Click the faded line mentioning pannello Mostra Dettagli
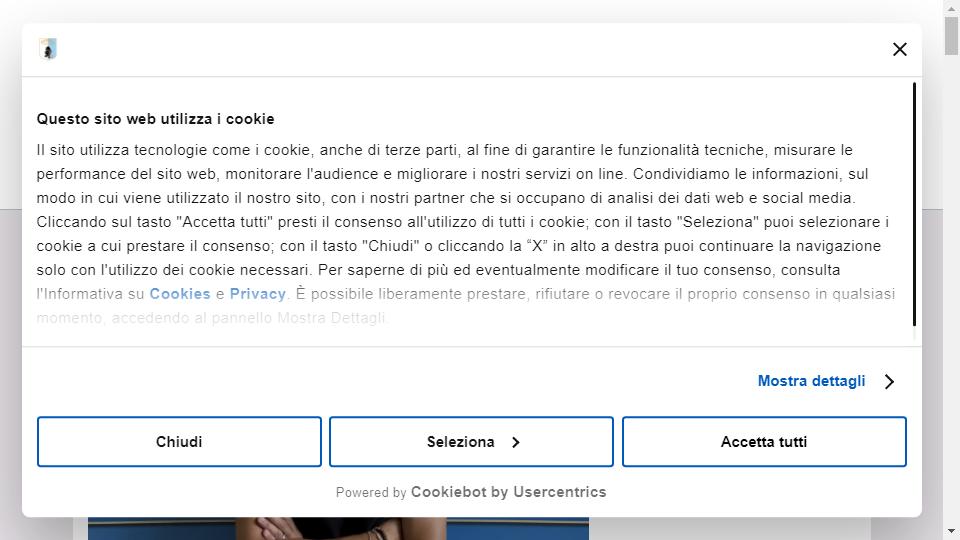960x540 pixels. pyautogui.click(x=212, y=318)
